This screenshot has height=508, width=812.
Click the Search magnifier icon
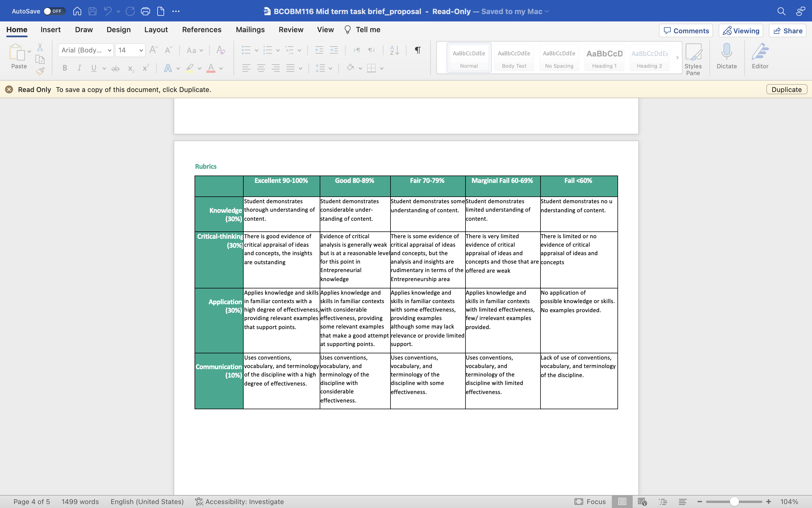(x=781, y=11)
